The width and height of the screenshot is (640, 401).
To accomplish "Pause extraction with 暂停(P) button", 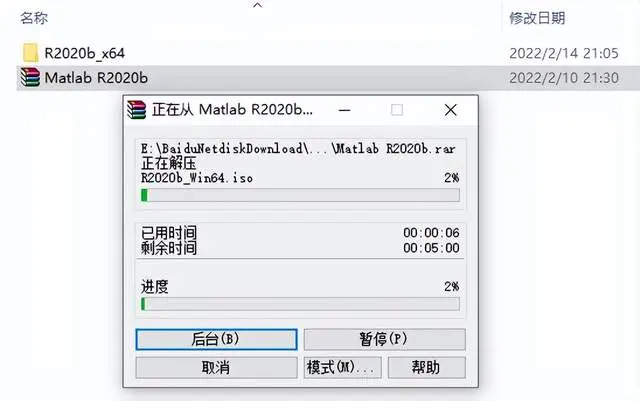I will [384, 339].
